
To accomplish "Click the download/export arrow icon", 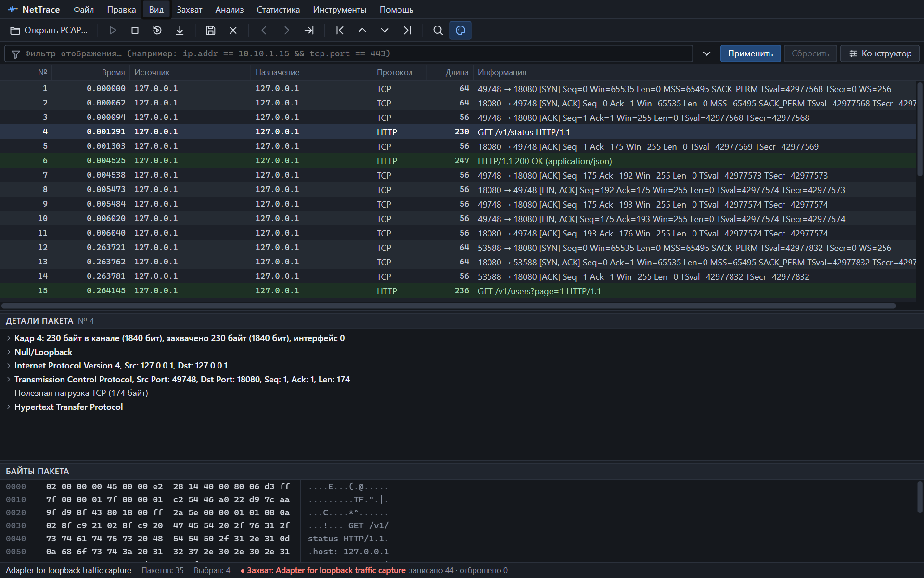I will [x=180, y=30].
